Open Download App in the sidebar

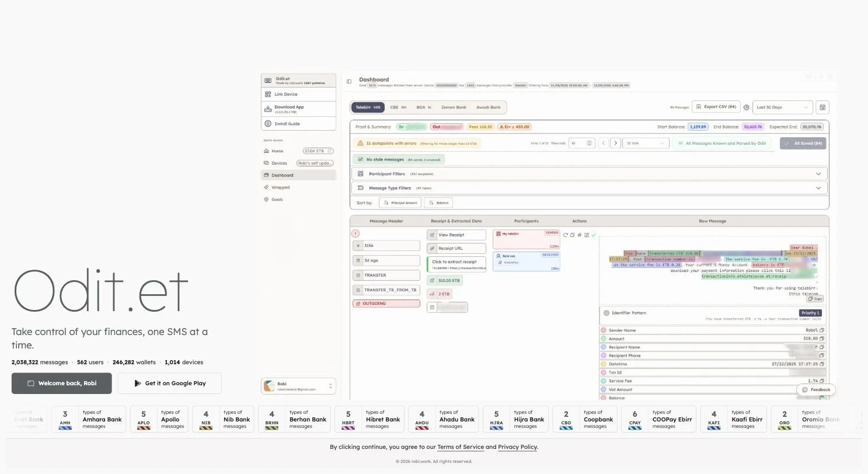point(298,109)
